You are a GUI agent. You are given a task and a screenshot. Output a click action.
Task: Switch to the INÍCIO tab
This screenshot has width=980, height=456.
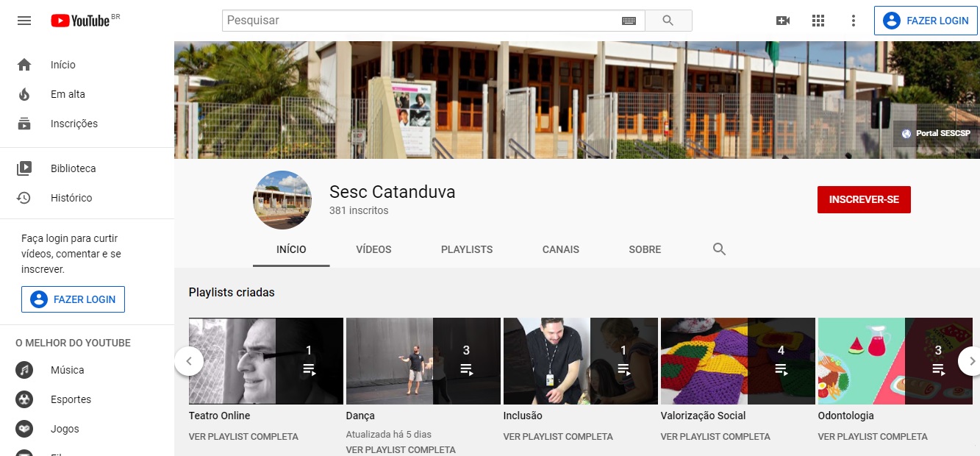click(x=291, y=249)
